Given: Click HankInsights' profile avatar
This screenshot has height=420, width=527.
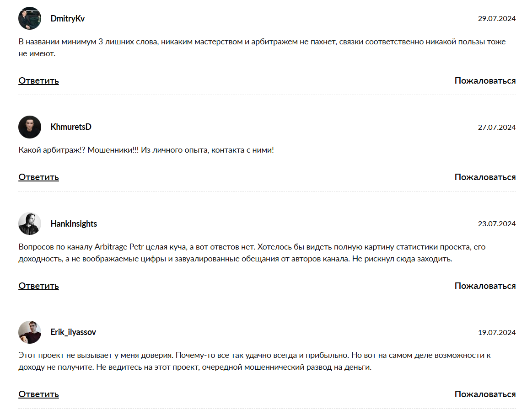Looking at the screenshot, I should (x=30, y=223).
